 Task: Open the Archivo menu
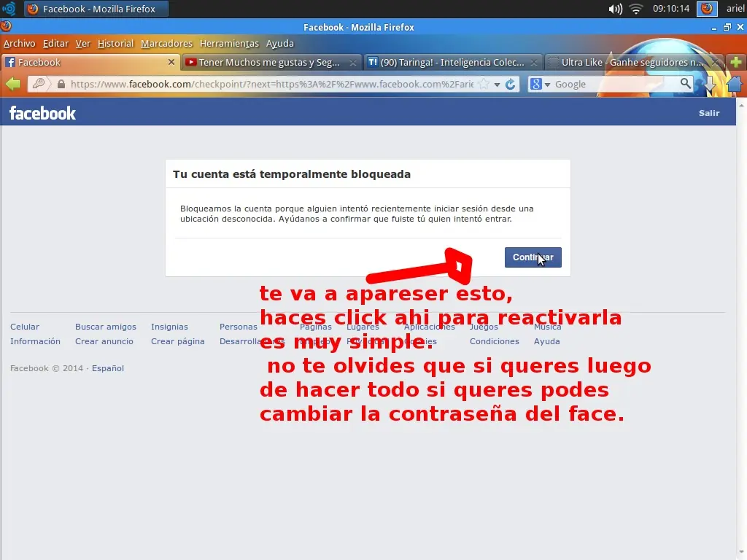coord(20,43)
